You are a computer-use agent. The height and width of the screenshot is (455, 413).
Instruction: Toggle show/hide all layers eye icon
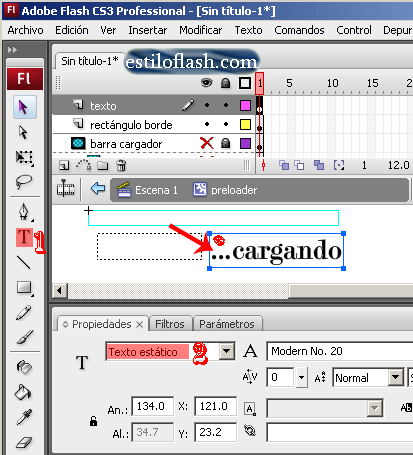click(x=207, y=82)
